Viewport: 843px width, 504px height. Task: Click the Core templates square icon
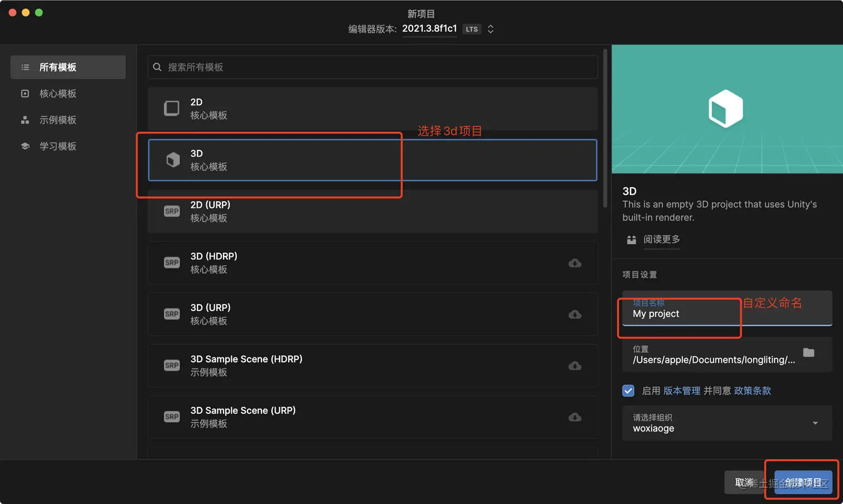[x=25, y=94]
